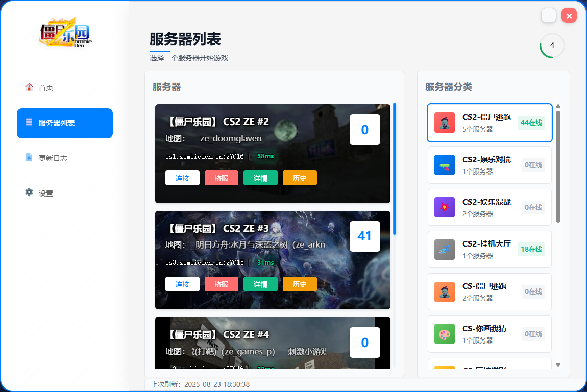Click the 服务器列表 page heading
The width and height of the screenshot is (587, 392).
click(x=185, y=39)
